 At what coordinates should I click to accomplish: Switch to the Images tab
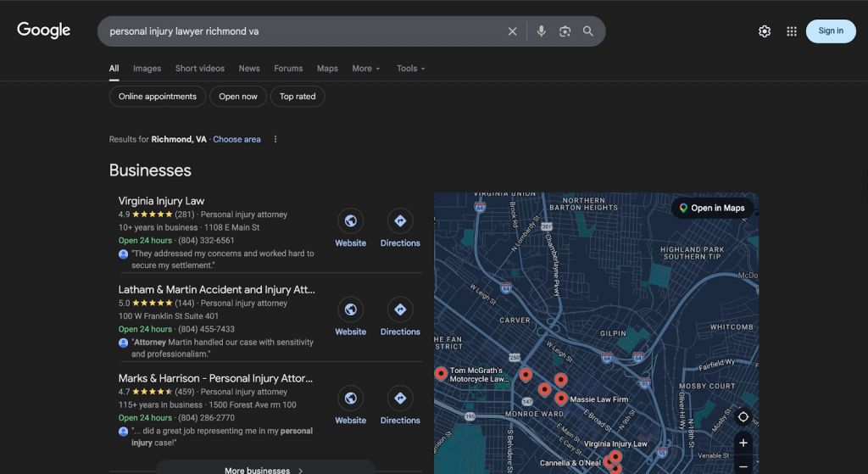pyautogui.click(x=147, y=69)
